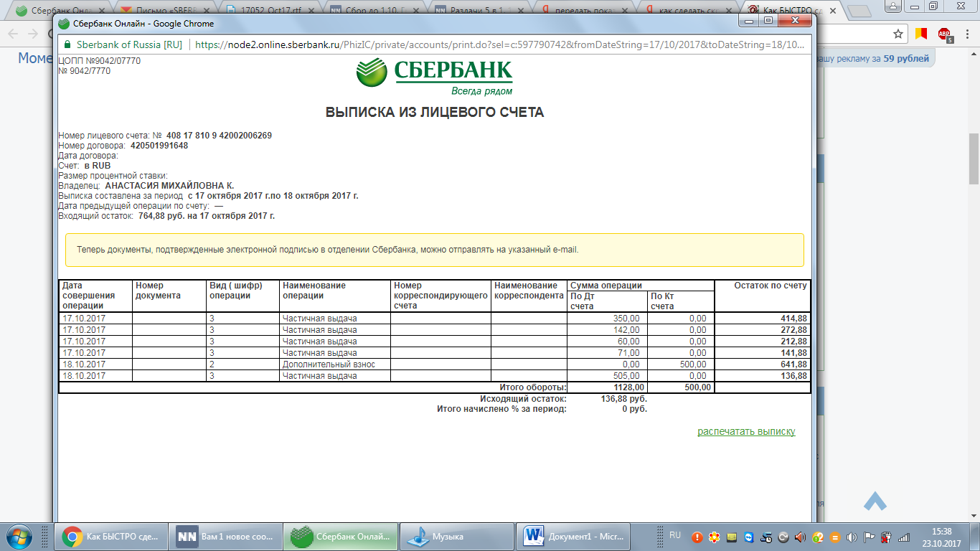Screen dimensions: 980x551
Task: Click the debit amount '350,00'
Action: click(x=626, y=319)
